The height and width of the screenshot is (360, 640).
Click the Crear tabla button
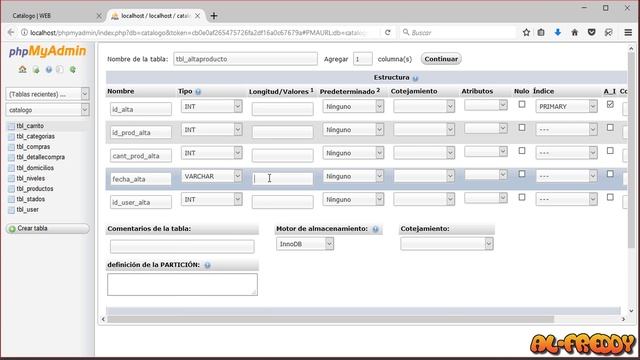47,229
